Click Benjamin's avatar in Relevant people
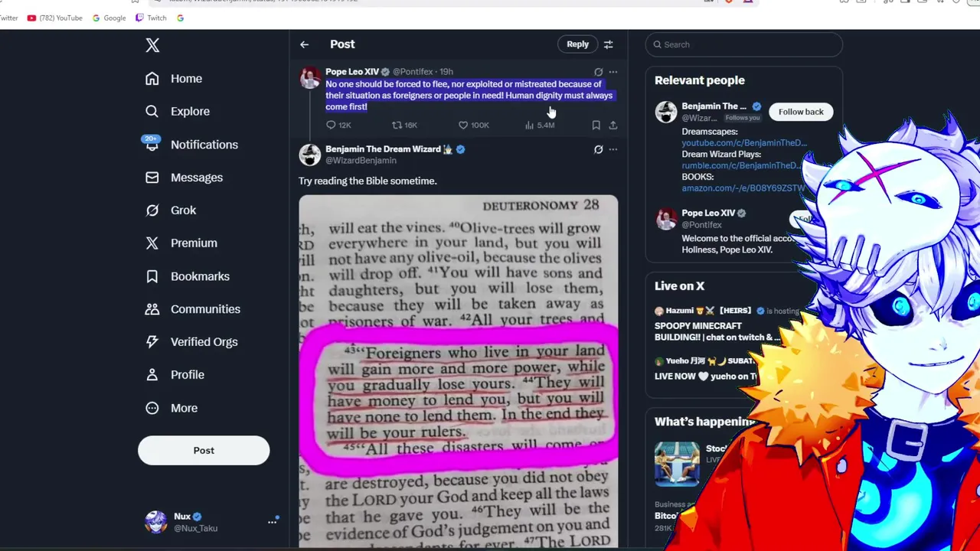Screen dimensions: 980x551 (666, 112)
